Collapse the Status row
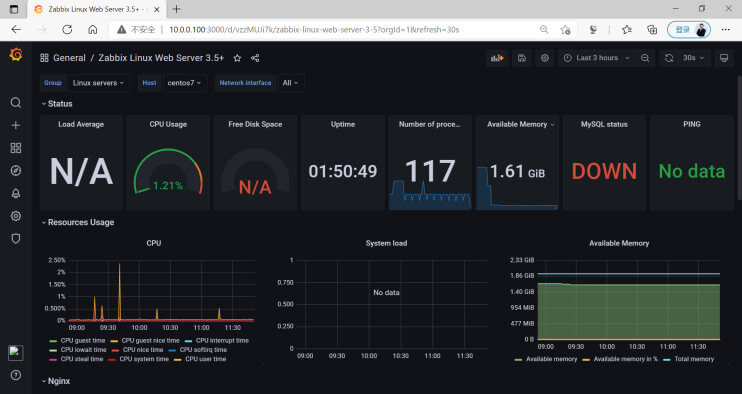The width and height of the screenshot is (742, 394). 57,104
